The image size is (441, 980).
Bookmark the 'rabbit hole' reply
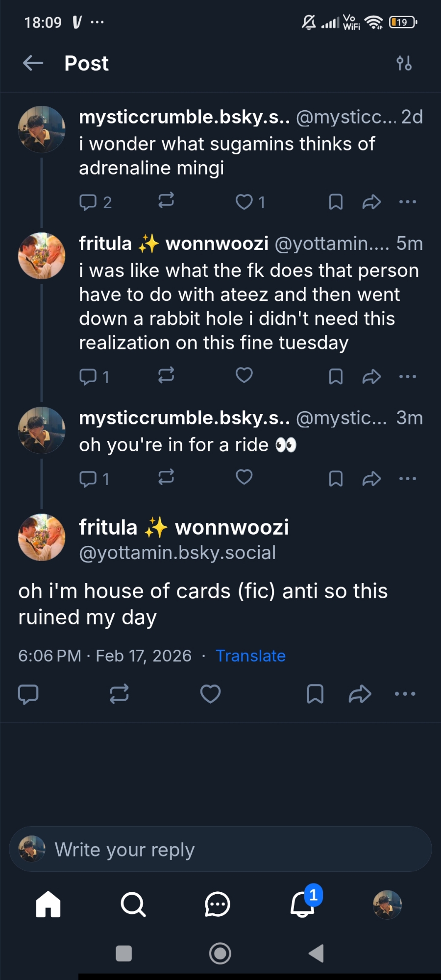tap(336, 376)
